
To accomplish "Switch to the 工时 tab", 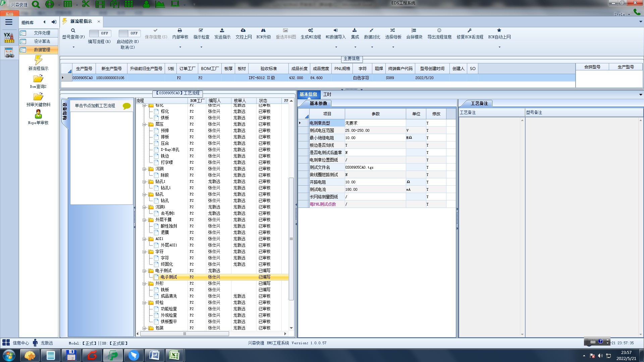I will click(327, 95).
